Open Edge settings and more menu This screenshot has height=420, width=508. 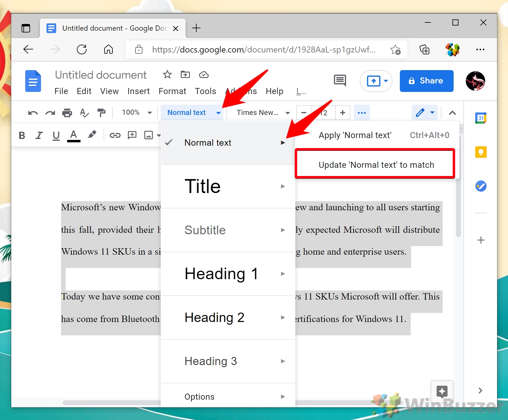pos(480,49)
